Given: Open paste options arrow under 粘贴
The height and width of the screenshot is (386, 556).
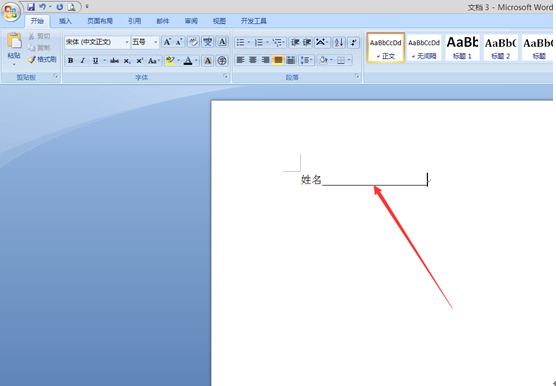Looking at the screenshot, I should coord(14,64).
